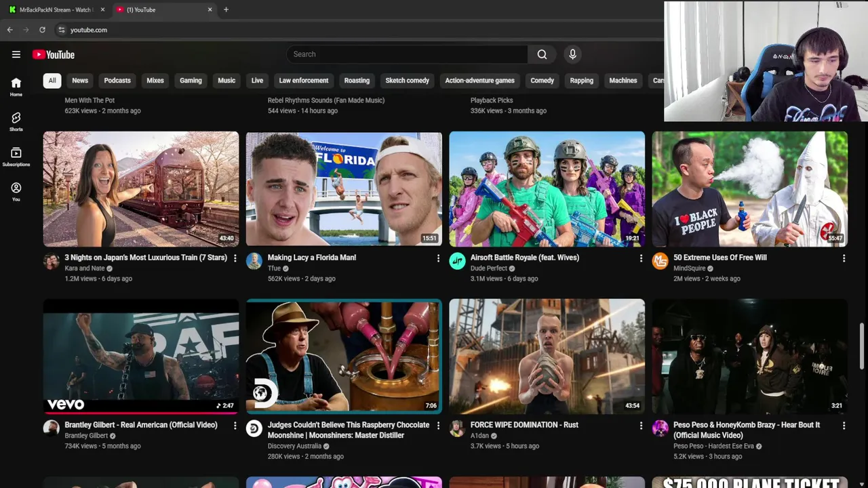The image size is (868, 488).
Task: Open the hamburger guide menu
Action: [16, 54]
